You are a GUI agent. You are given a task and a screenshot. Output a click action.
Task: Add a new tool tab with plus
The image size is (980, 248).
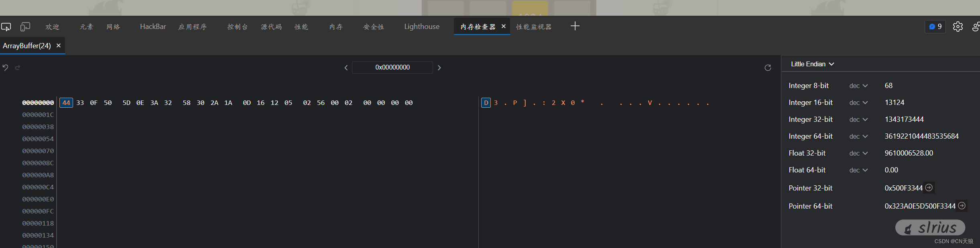(x=575, y=26)
